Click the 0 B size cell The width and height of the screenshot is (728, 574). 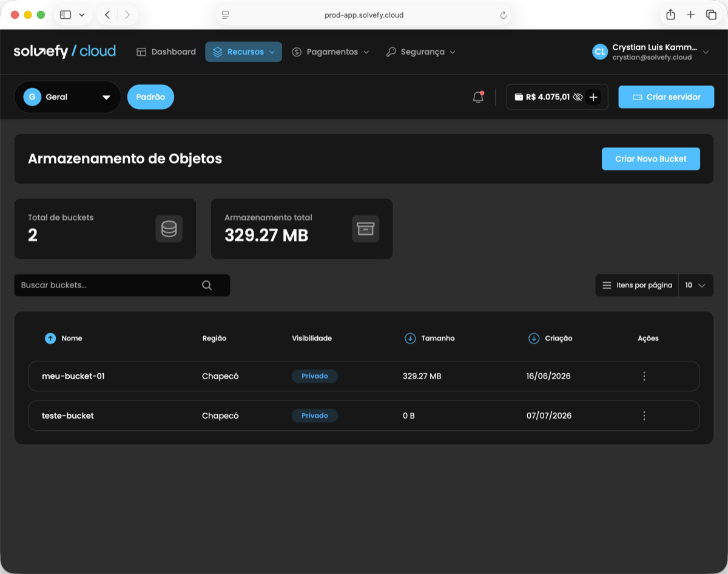click(409, 416)
